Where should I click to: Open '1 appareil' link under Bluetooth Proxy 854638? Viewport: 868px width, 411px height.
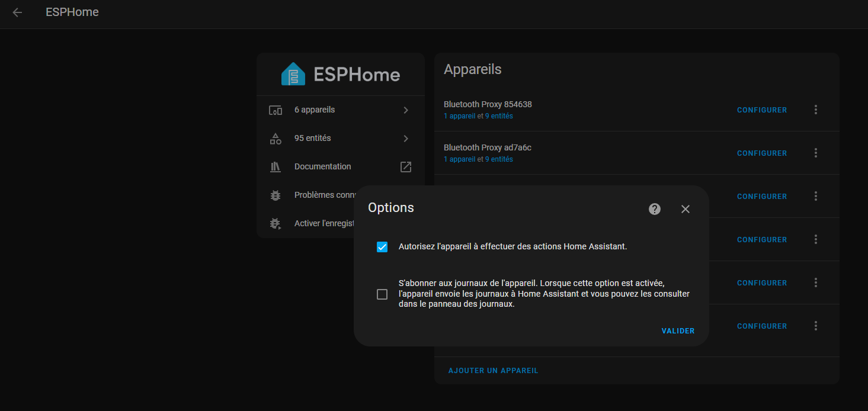pos(460,116)
